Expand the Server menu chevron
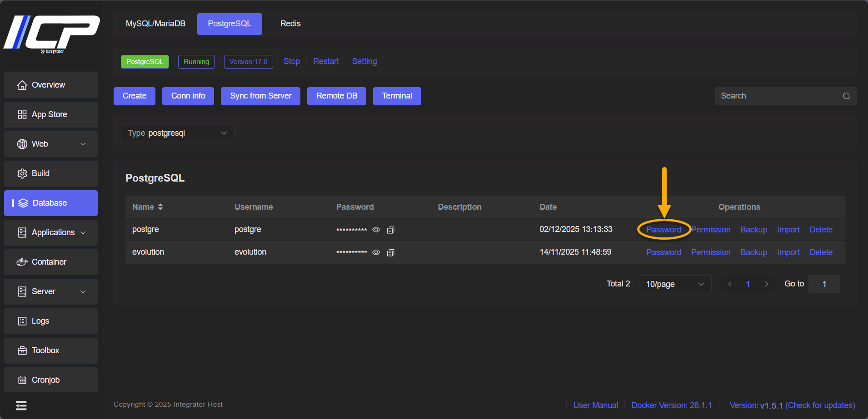The height and width of the screenshot is (419, 868). (x=83, y=292)
